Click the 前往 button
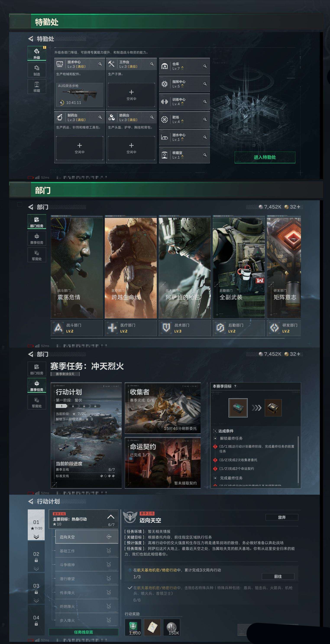330x644 pixels. (x=278, y=576)
